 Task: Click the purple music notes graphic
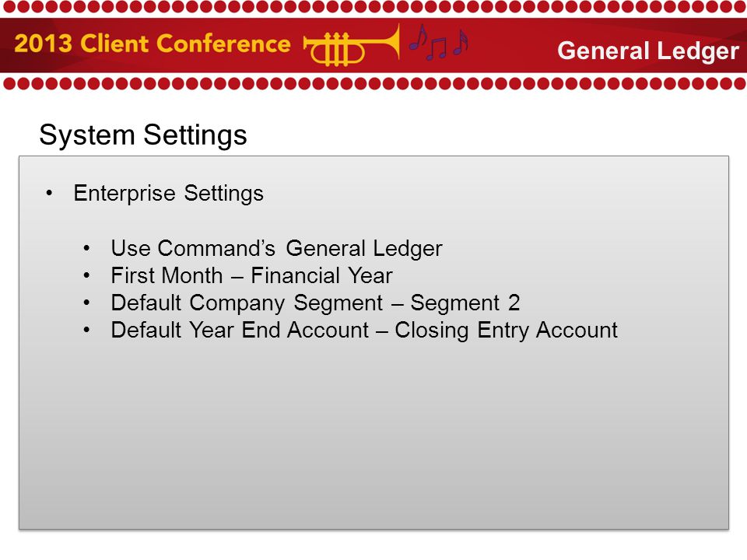click(439, 42)
